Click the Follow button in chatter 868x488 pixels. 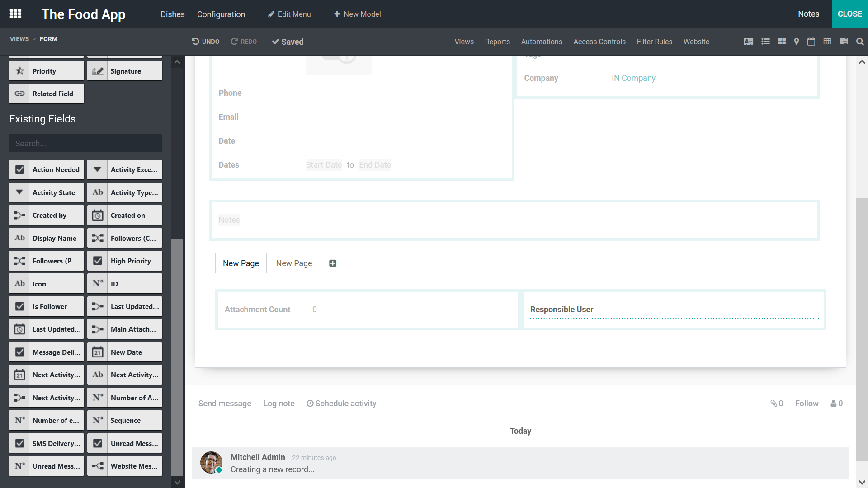[x=807, y=404]
